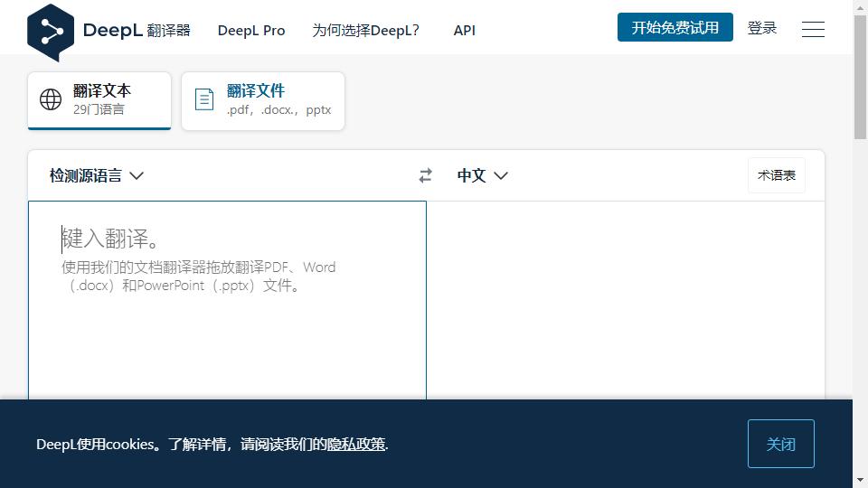Click the 开始免费试用 button
The image size is (868, 488).
[675, 27]
